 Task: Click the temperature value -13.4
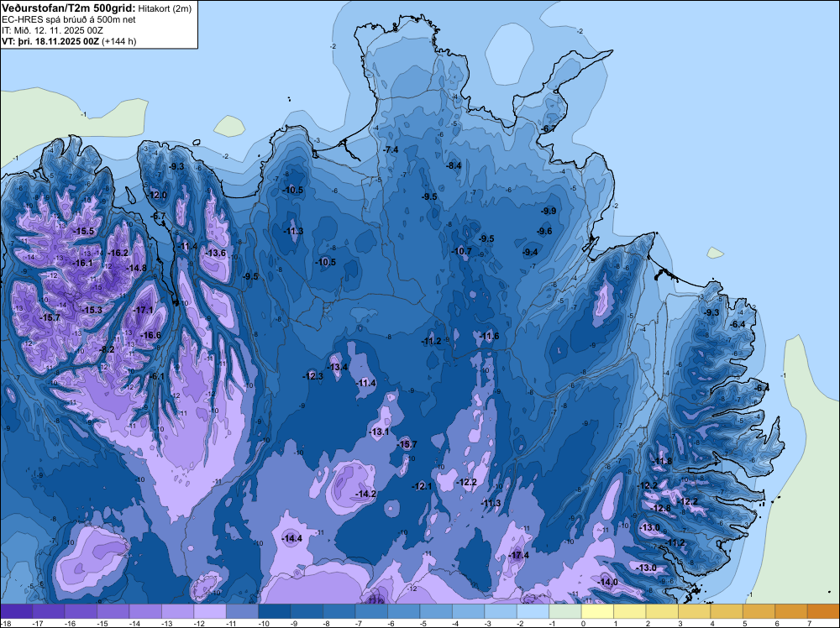tap(338, 367)
